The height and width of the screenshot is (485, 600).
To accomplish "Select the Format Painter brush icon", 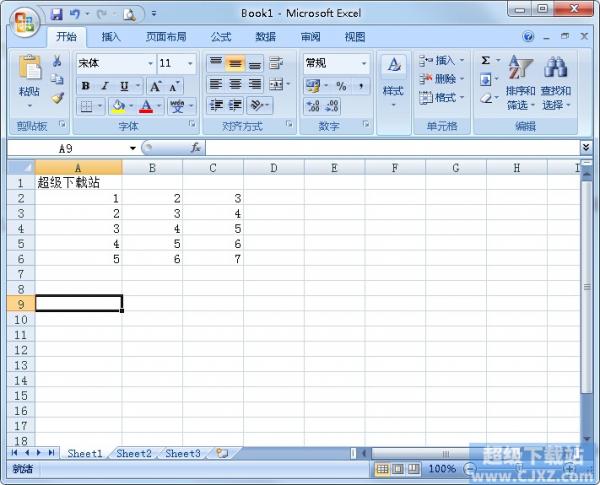I will click(57, 98).
